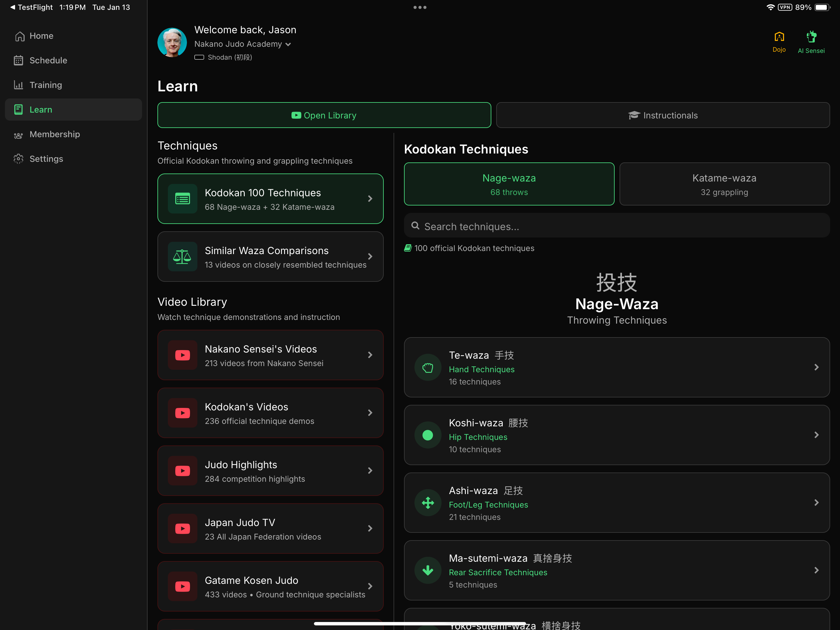
Task: Open Kodokan 100 Techniques card
Action: tap(270, 199)
